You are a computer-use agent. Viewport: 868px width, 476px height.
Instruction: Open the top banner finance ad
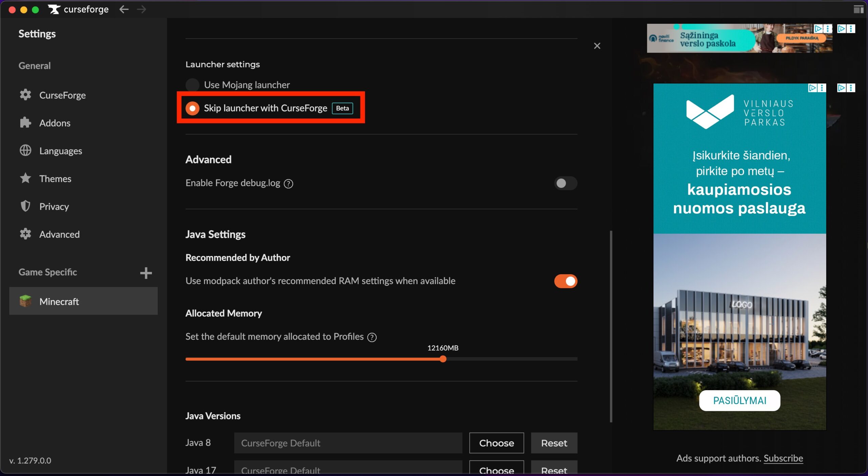coord(739,38)
